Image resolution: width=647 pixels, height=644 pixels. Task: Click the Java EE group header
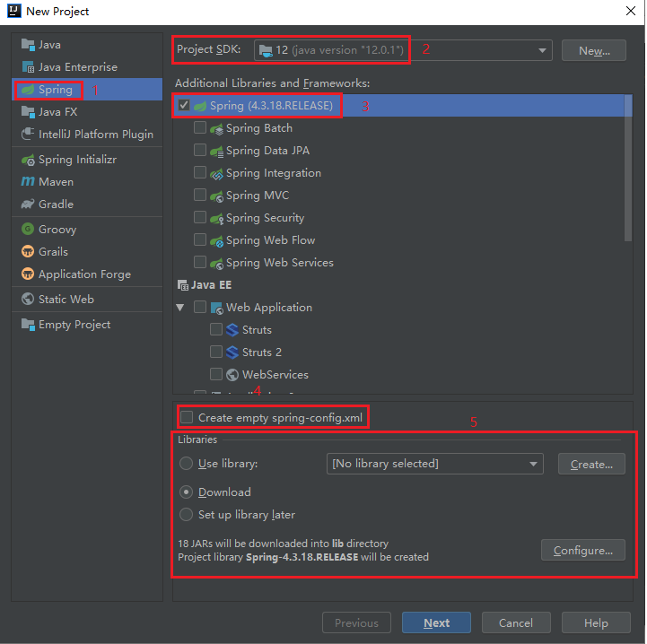click(x=205, y=285)
